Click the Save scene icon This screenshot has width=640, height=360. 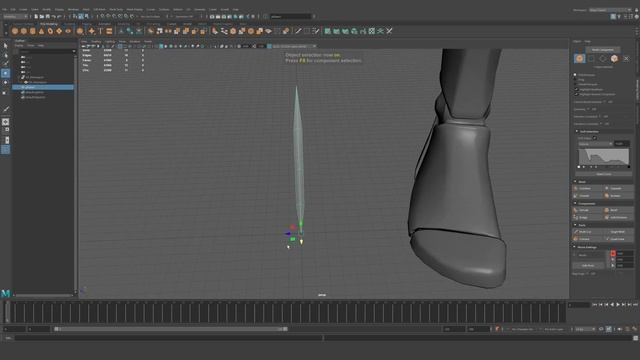(x=48, y=17)
